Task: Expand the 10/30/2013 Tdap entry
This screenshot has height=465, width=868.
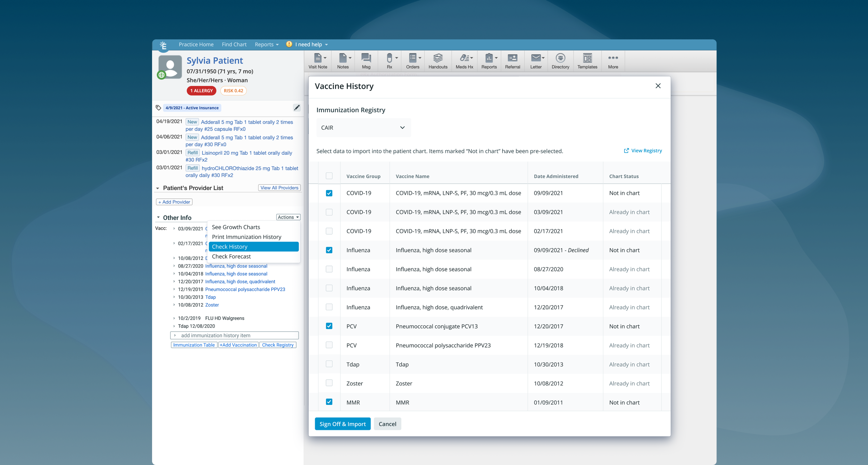Action: click(x=174, y=297)
